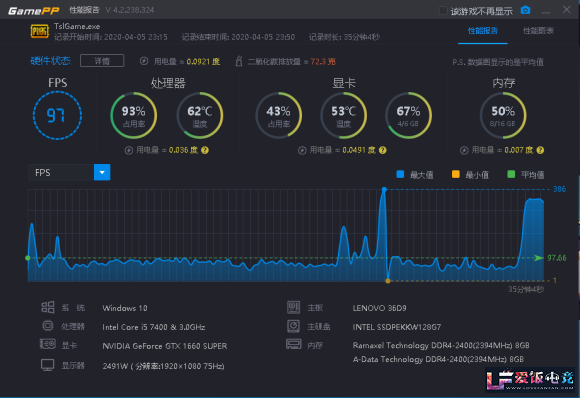Click the orange 最小值 legend swatch
Image resolution: width=580 pixels, height=398 pixels.
tap(456, 174)
